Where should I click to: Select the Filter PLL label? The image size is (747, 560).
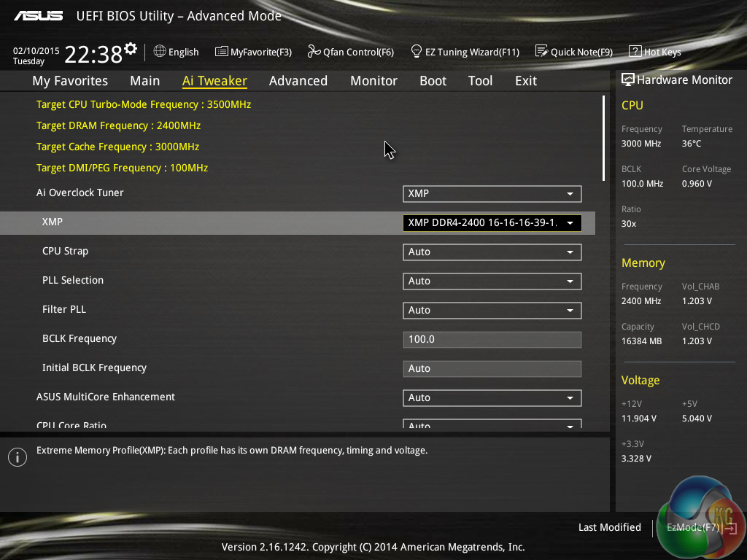[64, 309]
